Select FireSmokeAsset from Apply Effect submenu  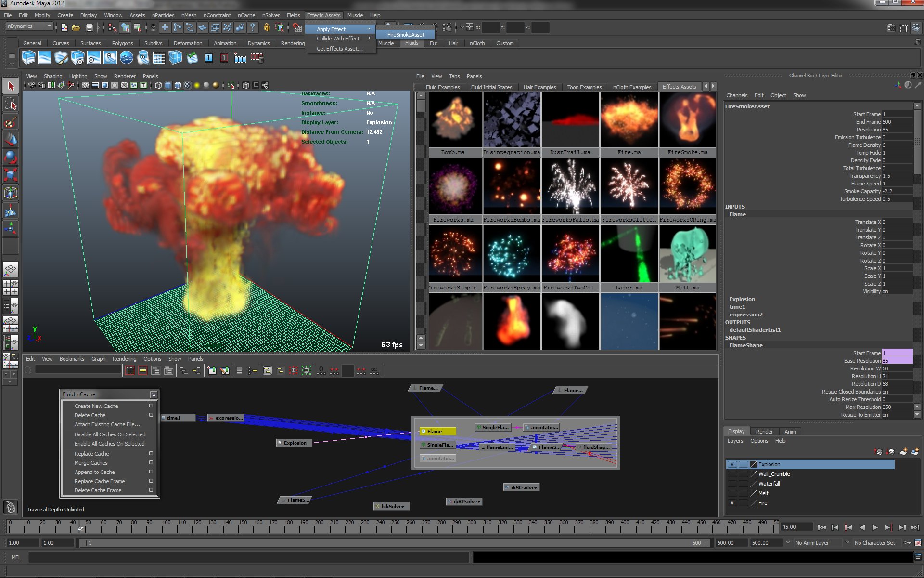coord(406,35)
